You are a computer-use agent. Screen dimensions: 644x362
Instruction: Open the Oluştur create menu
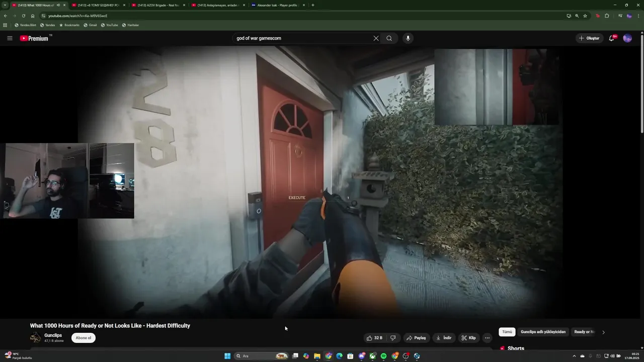[x=589, y=38]
